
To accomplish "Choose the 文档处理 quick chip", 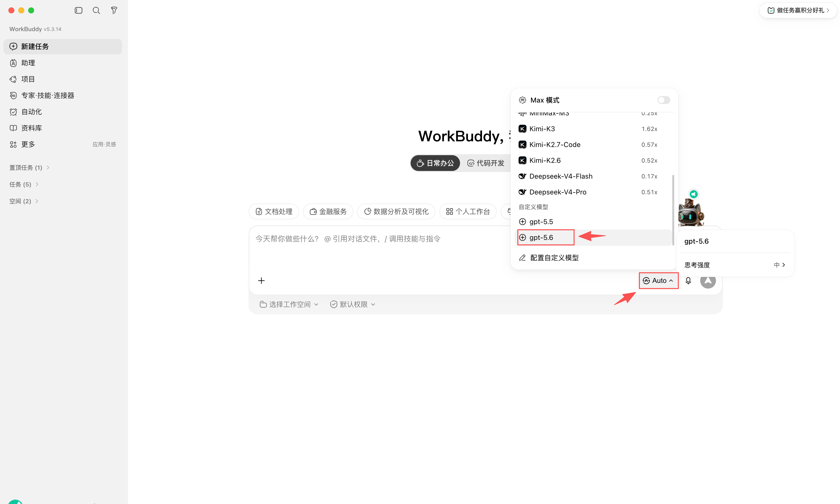I will (274, 211).
